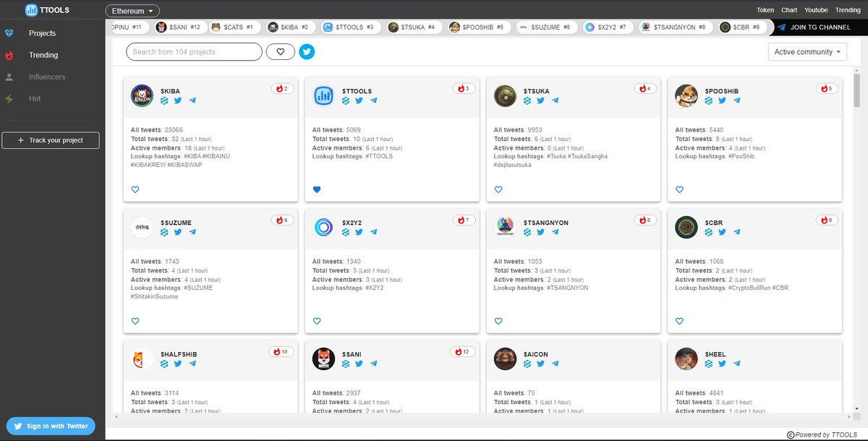Click the blue Twitter filter button by search

[x=307, y=52]
